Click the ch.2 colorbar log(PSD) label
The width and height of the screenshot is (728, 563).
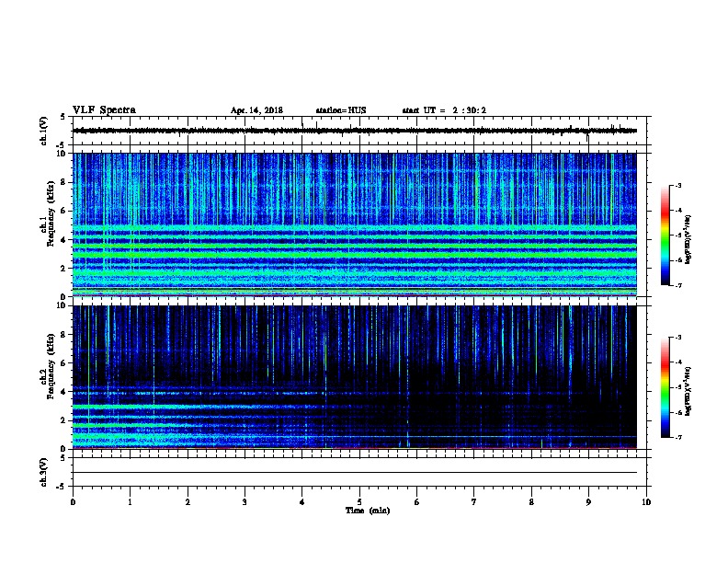pyautogui.click(x=688, y=391)
